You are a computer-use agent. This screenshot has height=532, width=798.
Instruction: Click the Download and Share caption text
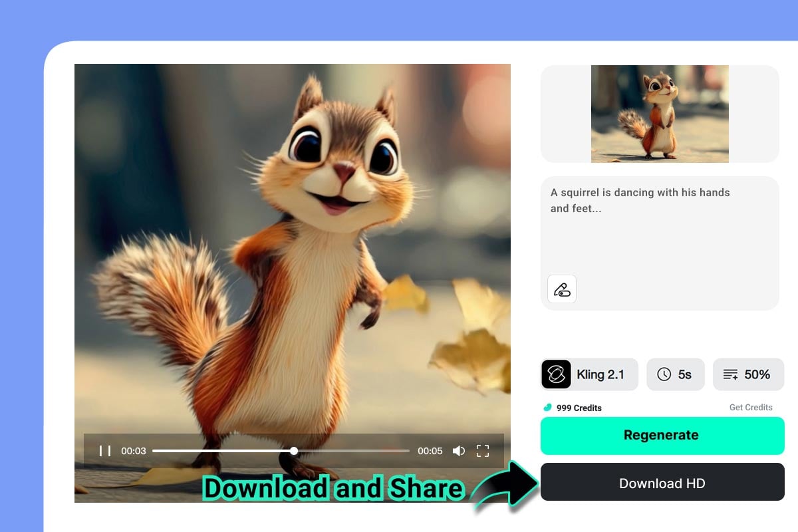(332, 489)
